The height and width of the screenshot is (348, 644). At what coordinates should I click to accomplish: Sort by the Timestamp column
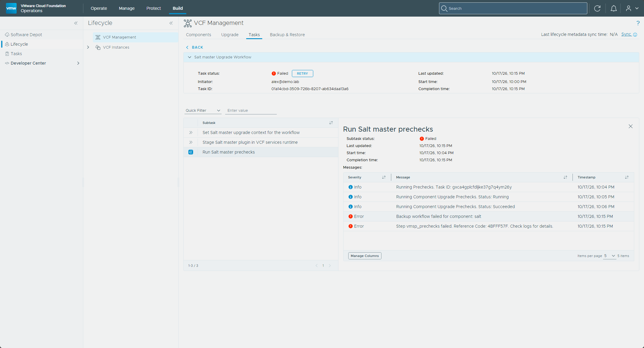pyautogui.click(x=627, y=177)
